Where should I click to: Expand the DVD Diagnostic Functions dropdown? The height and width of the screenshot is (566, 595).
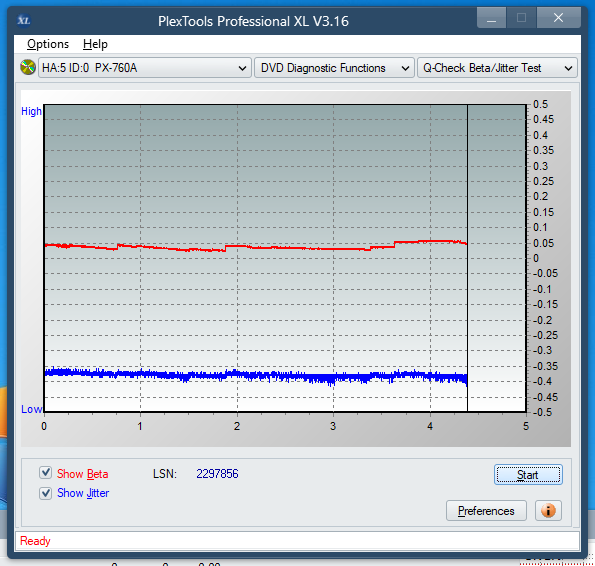pos(334,68)
